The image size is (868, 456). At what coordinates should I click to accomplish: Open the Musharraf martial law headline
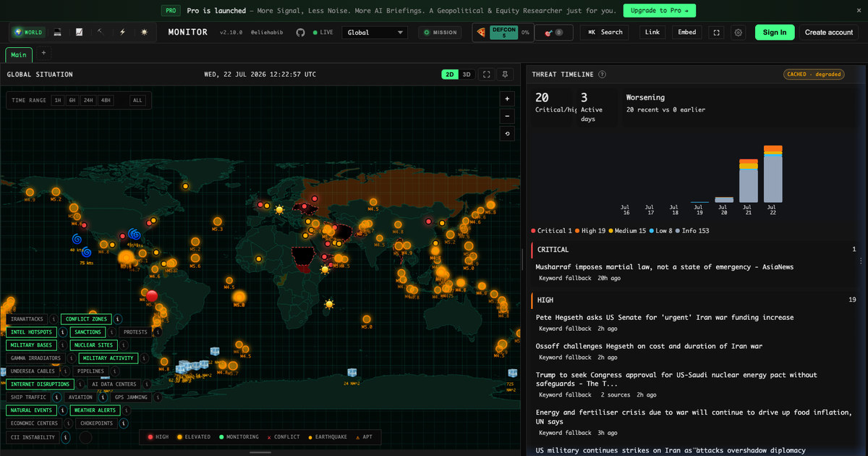point(665,267)
